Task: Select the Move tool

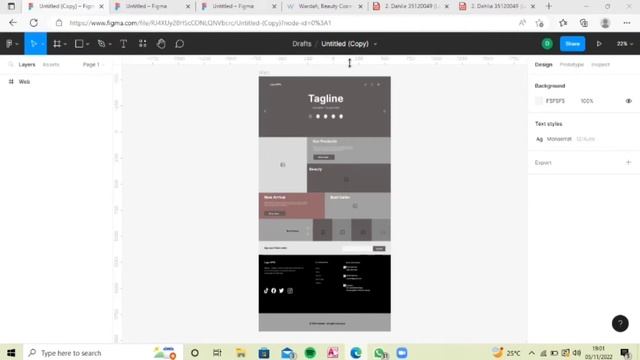Action: (x=33, y=44)
